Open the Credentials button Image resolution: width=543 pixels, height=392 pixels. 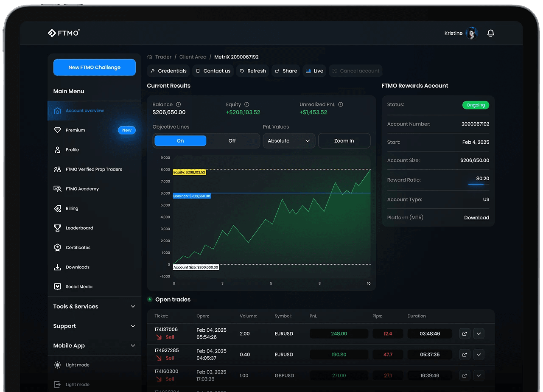pyautogui.click(x=168, y=71)
